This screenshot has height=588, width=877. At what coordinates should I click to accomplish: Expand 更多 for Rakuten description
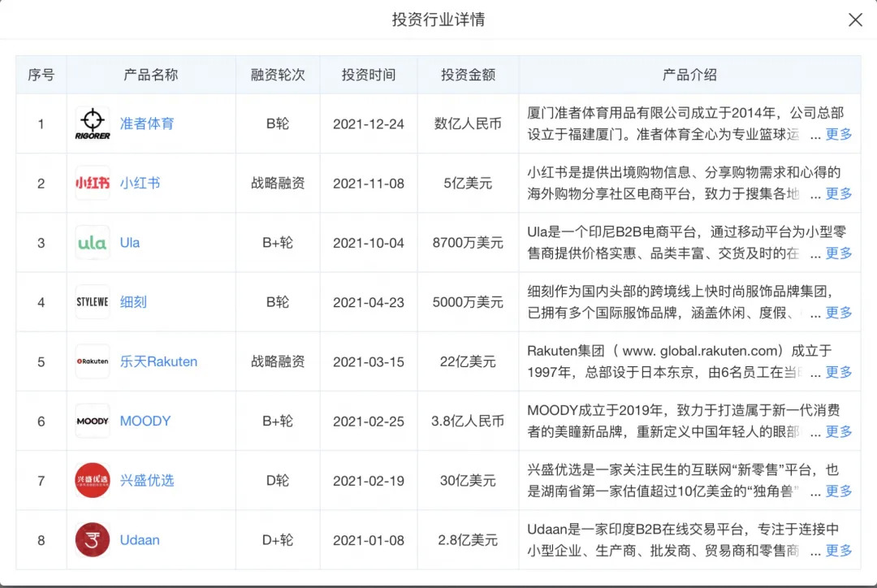click(x=838, y=372)
